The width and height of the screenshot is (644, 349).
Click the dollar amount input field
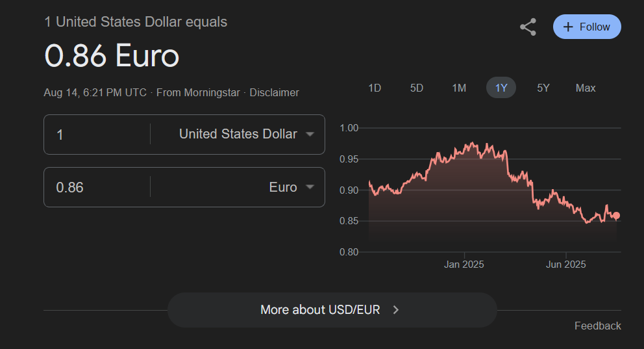coord(97,135)
